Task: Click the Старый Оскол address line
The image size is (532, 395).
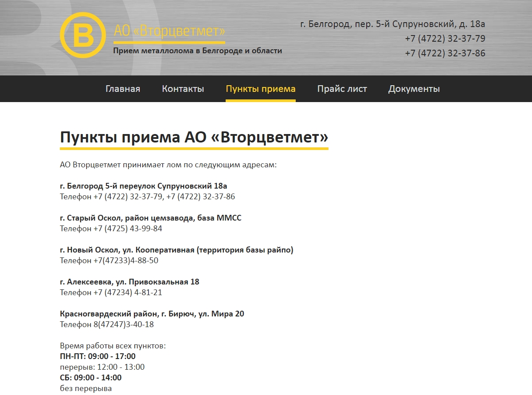Action: pyautogui.click(x=150, y=218)
